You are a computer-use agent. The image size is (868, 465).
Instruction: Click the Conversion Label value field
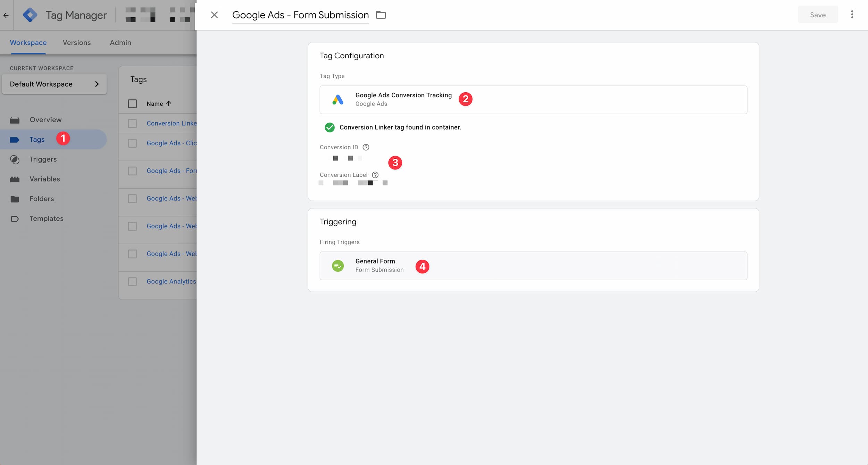tap(353, 183)
